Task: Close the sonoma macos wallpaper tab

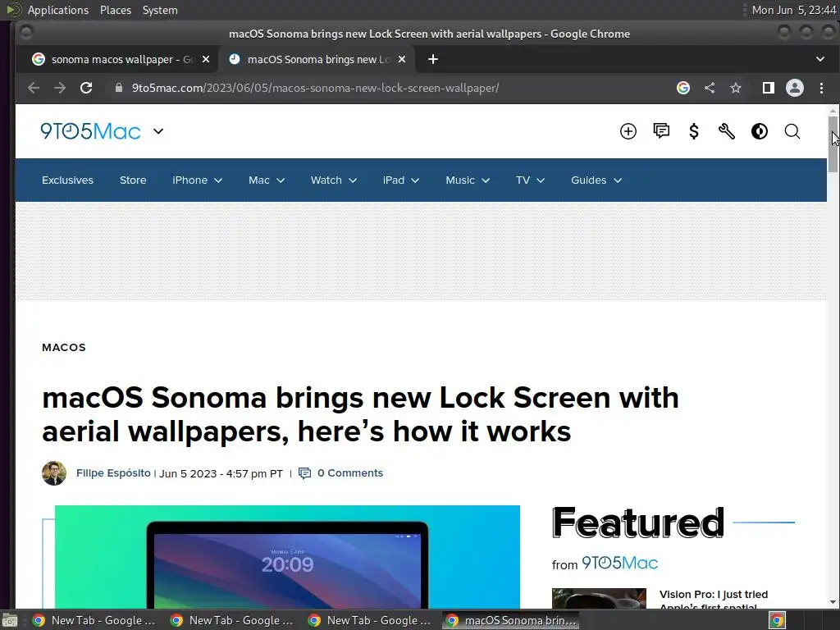Action: (206, 59)
